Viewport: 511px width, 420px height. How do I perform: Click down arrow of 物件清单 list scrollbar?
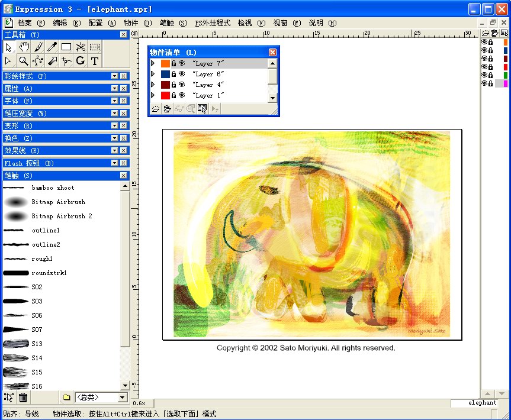coord(272,98)
